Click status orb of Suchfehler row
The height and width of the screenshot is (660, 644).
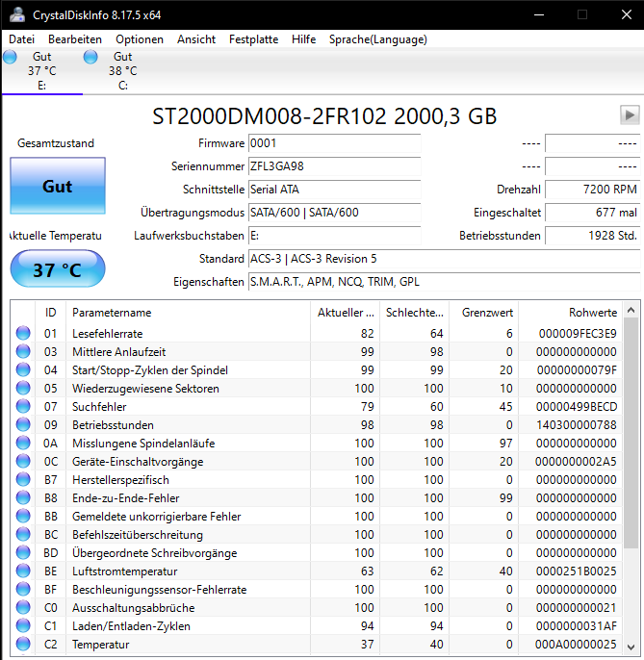[x=23, y=406]
